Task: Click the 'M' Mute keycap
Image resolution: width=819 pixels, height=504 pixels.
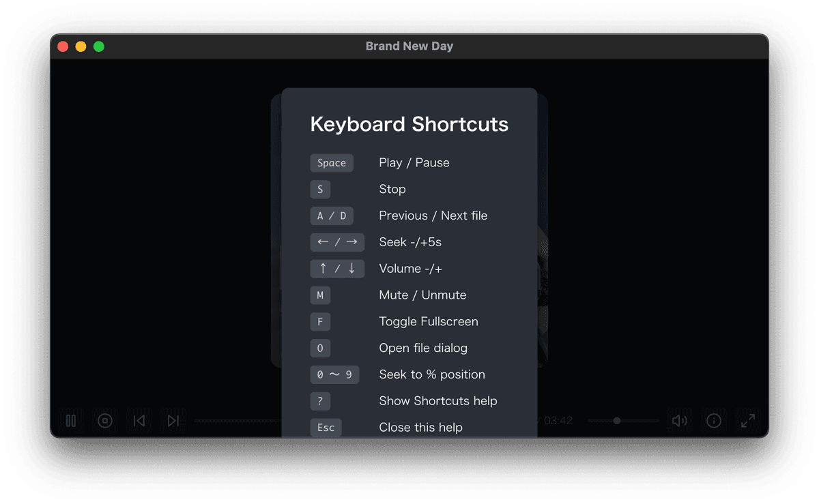Action: (x=320, y=295)
